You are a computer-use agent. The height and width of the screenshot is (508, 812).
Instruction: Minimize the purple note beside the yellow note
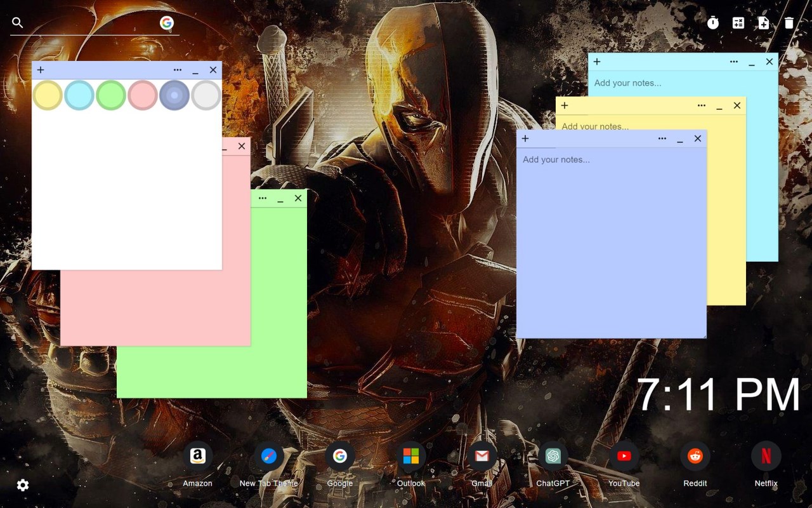[x=680, y=140]
